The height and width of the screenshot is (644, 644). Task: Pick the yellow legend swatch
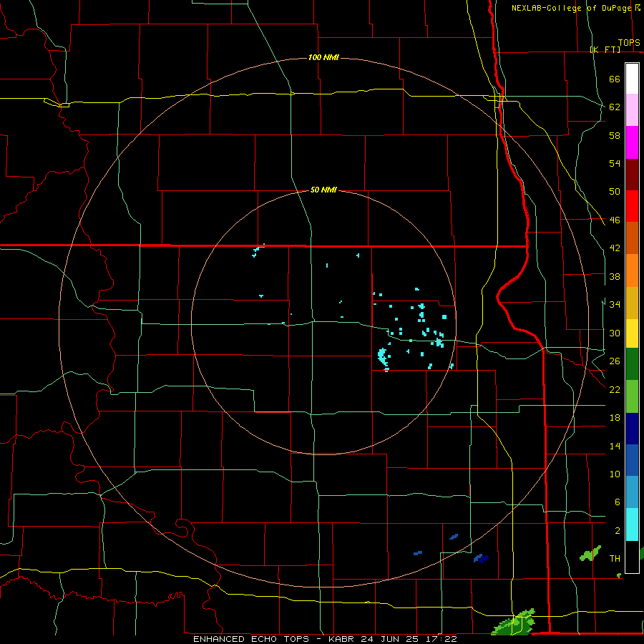tap(632, 333)
